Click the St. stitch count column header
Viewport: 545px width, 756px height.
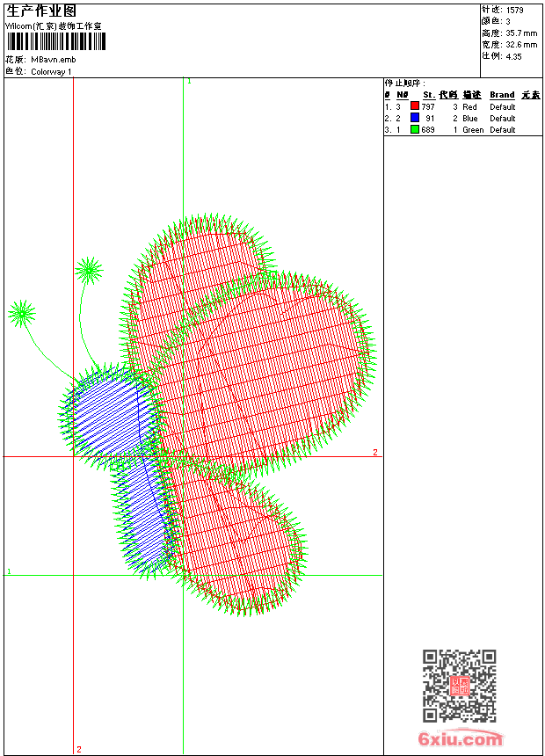tap(429, 95)
